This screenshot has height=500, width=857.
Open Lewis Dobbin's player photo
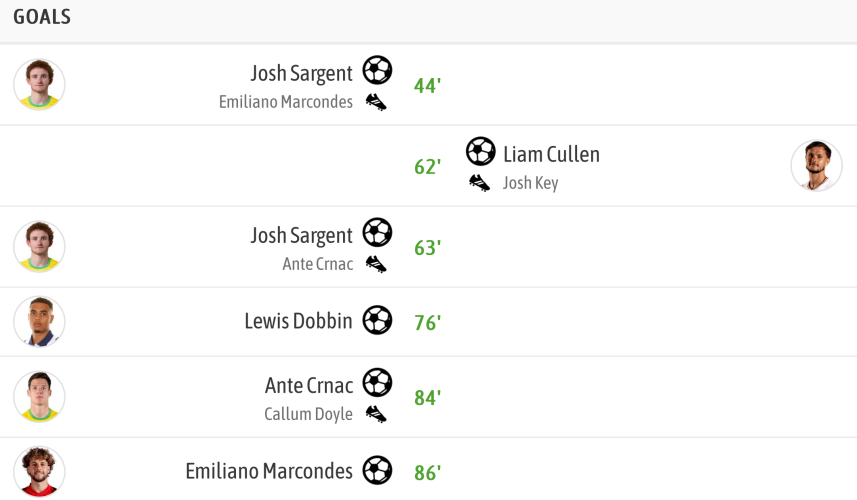click(39, 322)
